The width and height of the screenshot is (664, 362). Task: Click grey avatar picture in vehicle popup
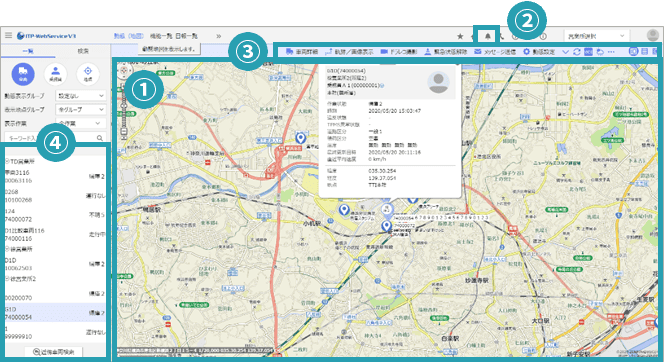[x=438, y=82]
